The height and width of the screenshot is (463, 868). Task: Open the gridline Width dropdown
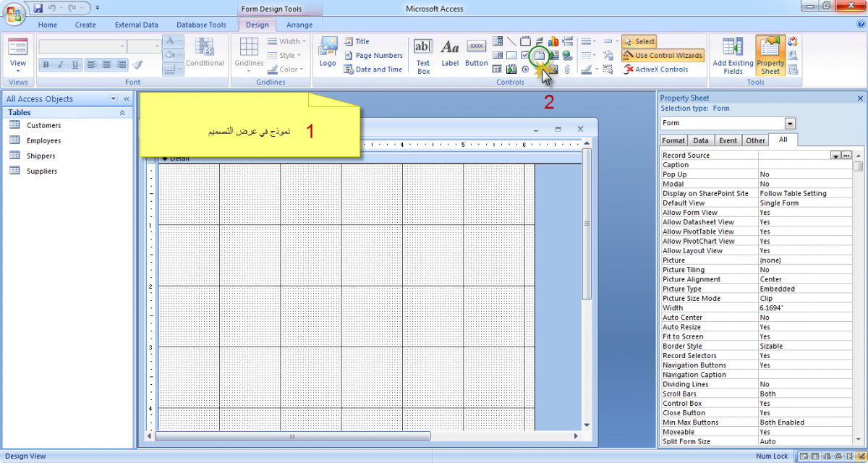point(287,41)
